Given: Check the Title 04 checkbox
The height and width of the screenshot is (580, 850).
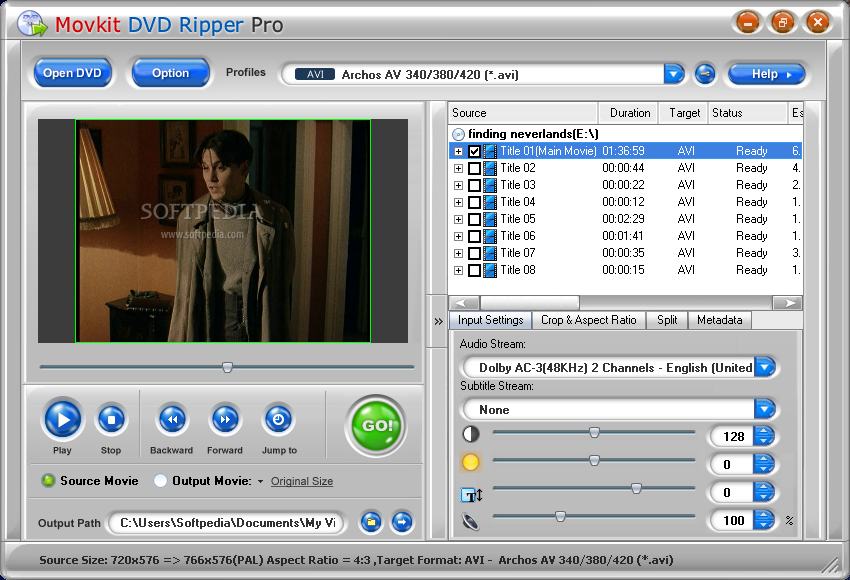Looking at the screenshot, I should 474,202.
